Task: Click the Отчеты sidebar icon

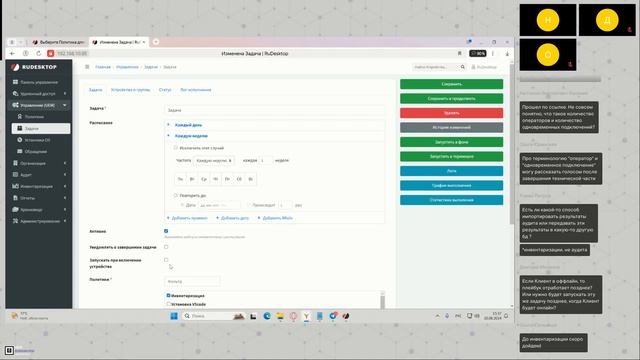Action: pyautogui.click(x=15, y=198)
